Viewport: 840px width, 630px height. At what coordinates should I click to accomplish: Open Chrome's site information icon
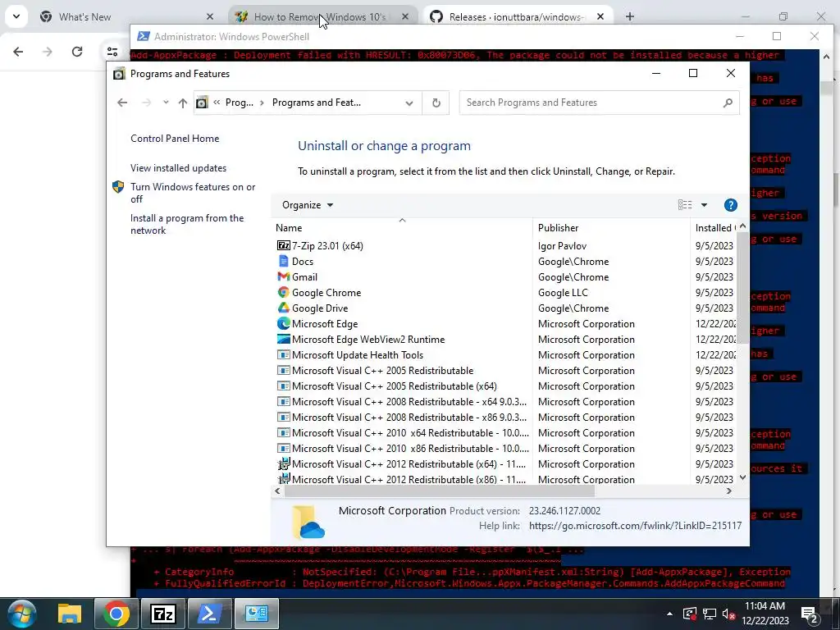[x=112, y=52]
